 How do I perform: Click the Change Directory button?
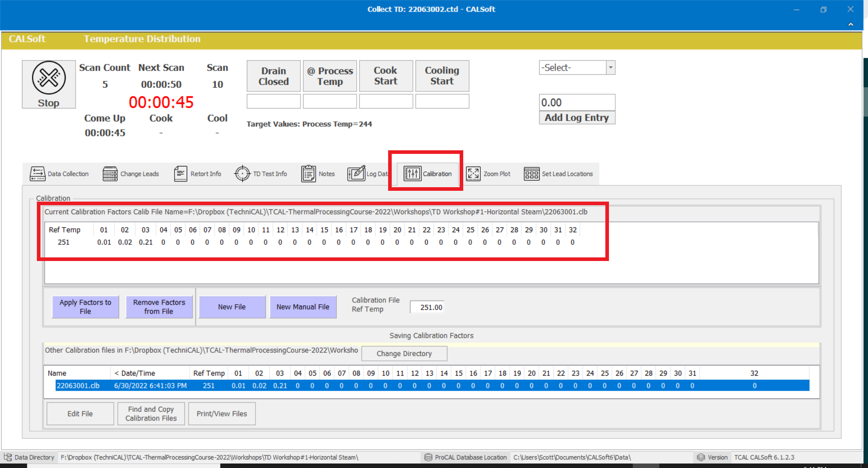coord(404,353)
